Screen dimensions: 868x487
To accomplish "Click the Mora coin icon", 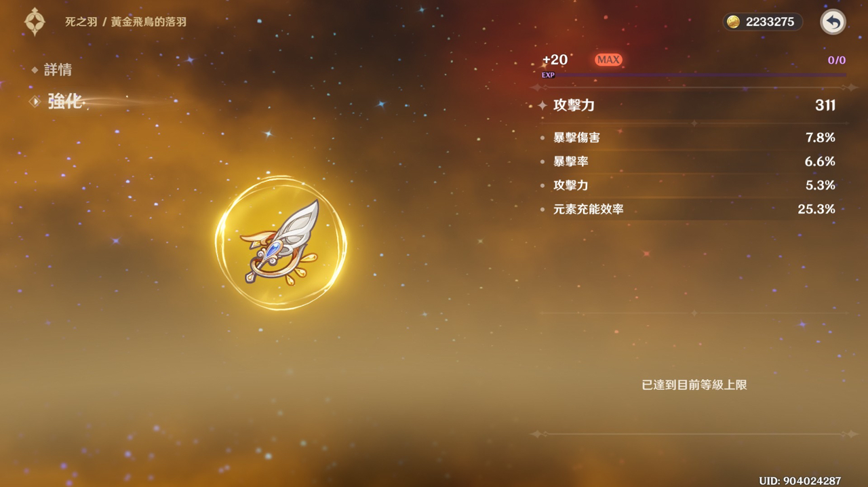I will (734, 22).
